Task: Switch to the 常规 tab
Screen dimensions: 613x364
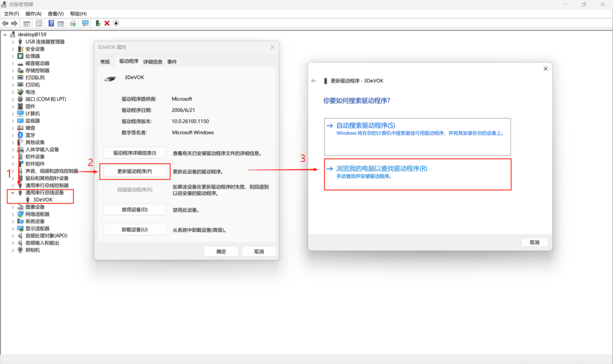Action: (x=105, y=62)
